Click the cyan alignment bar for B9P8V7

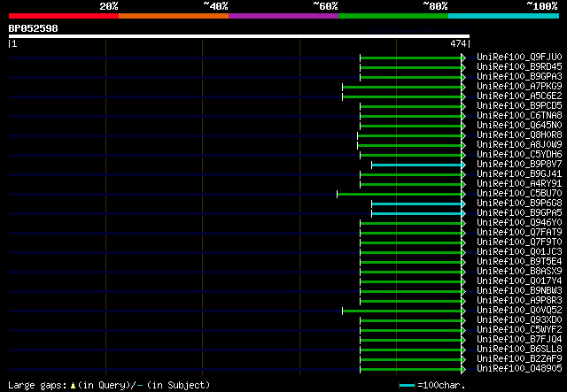coord(417,165)
